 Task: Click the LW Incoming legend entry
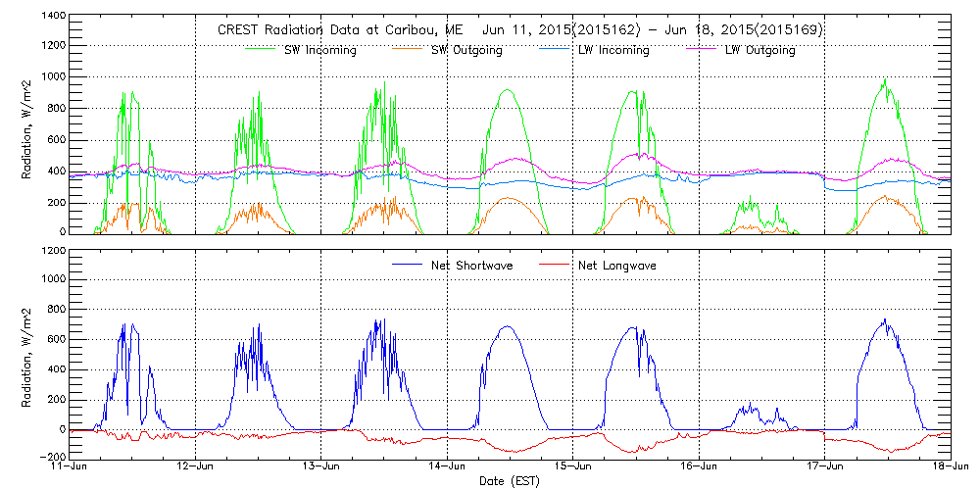613,50
